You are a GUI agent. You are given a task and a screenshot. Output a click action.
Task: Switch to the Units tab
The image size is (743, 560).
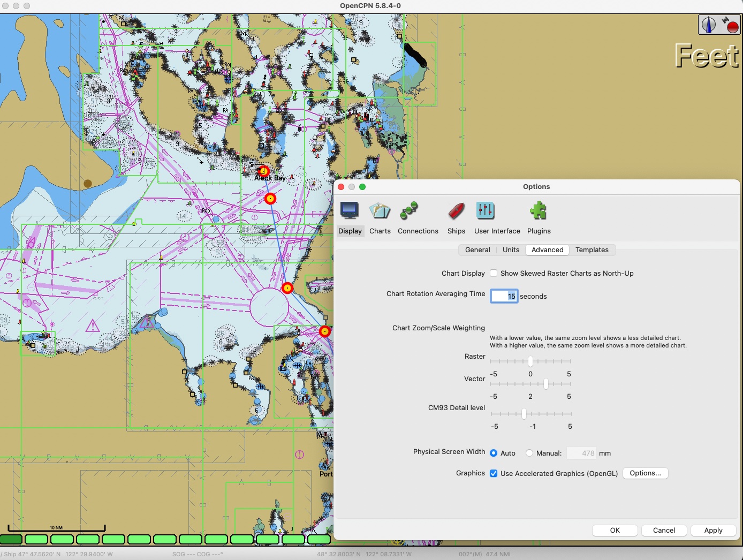click(511, 250)
